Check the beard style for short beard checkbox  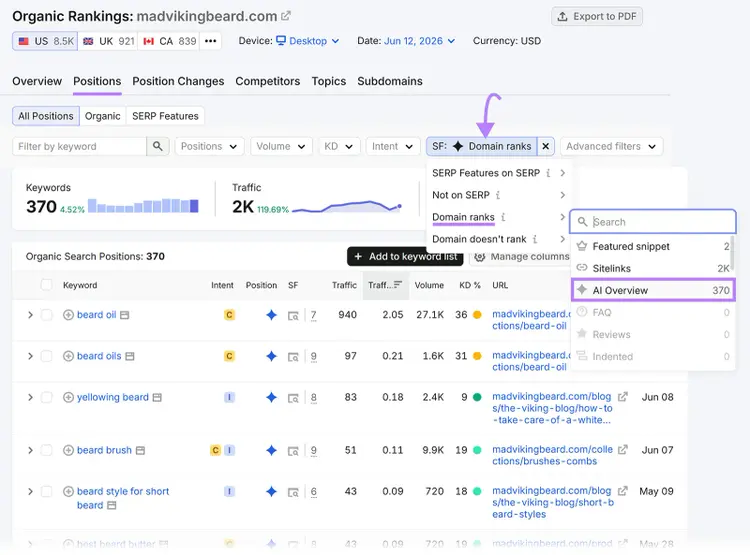(46, 491)
